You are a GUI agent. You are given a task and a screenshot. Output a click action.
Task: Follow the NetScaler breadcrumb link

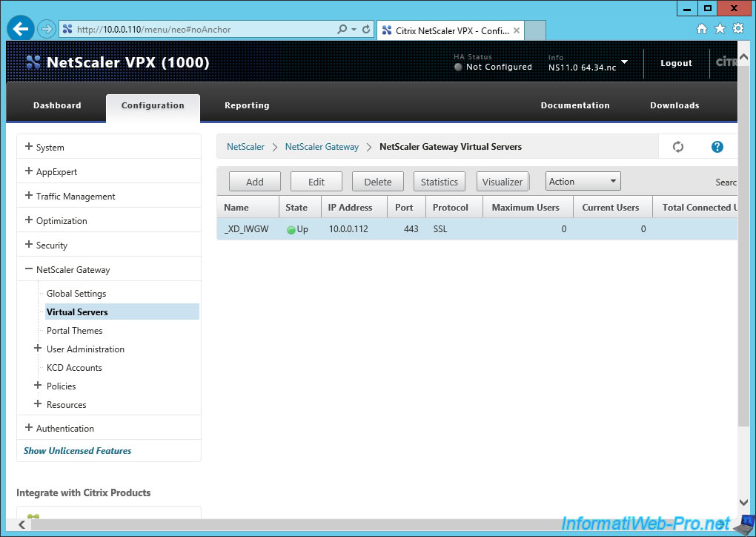pyautogui.click(x=245, y=147)
